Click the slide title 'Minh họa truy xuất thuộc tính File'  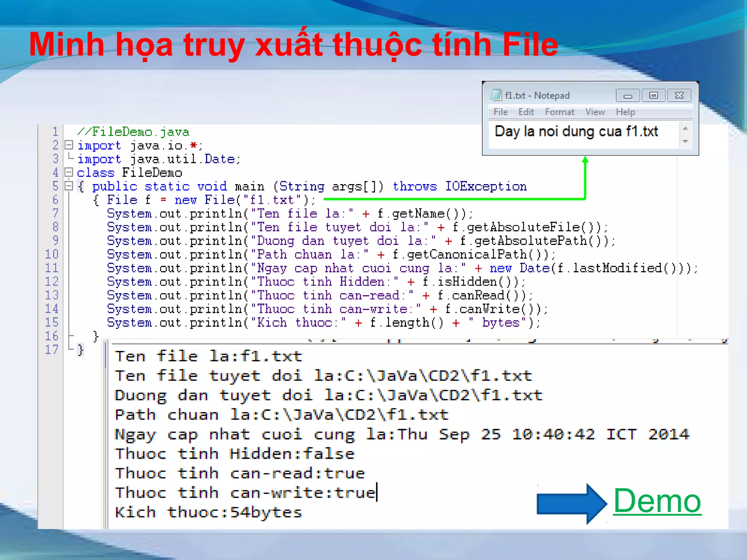coord(294,44)
